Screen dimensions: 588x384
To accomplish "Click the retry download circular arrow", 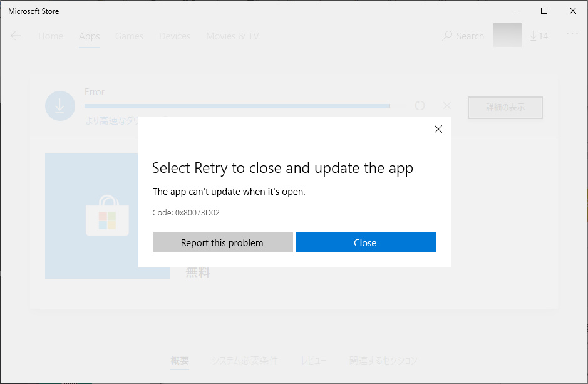I will coord(420,106).
